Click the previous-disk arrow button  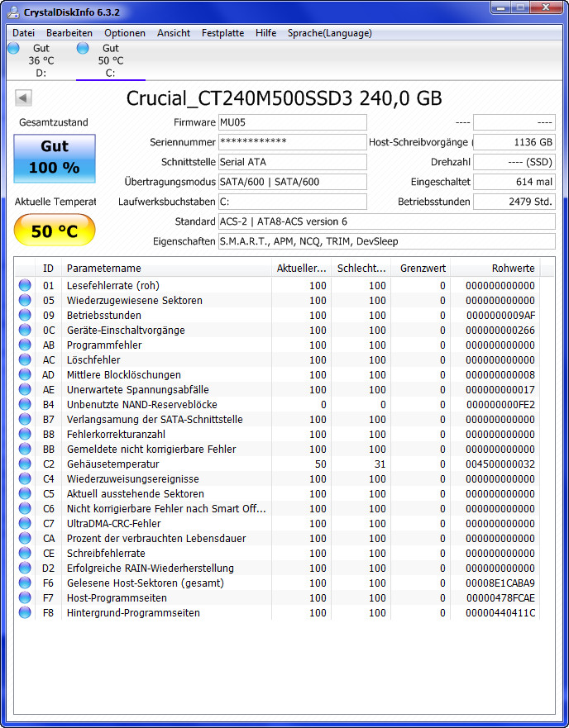pos(23,98)
